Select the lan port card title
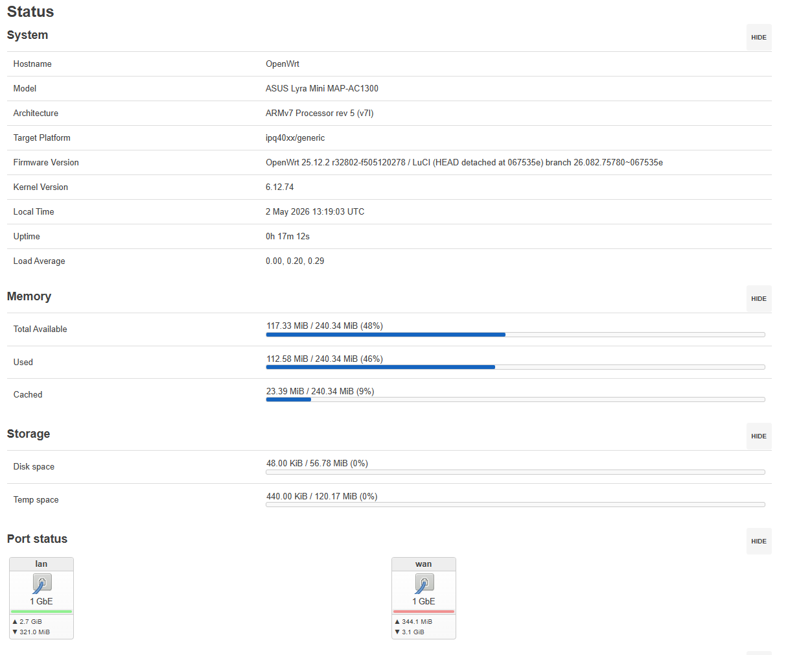The image size is (812, 655). (41, 564)
